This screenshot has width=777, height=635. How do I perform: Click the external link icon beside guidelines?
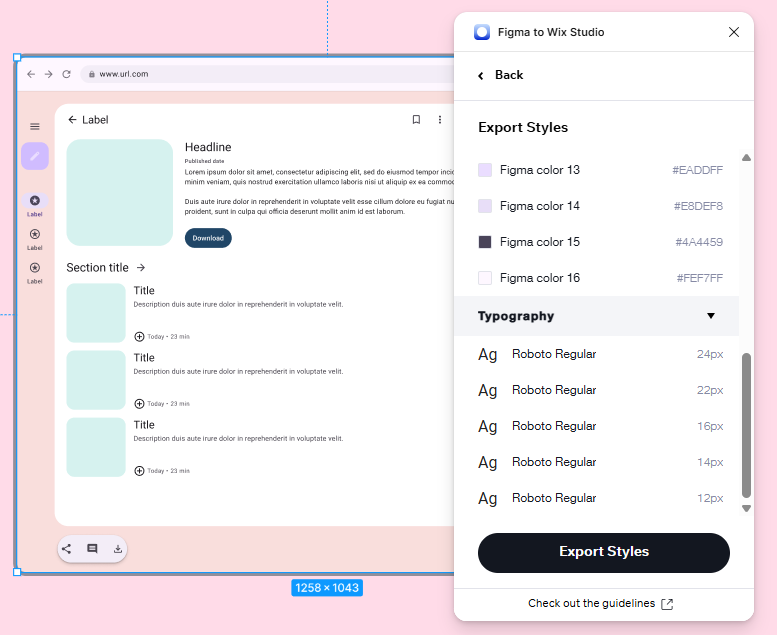click(x=667, y=604)
